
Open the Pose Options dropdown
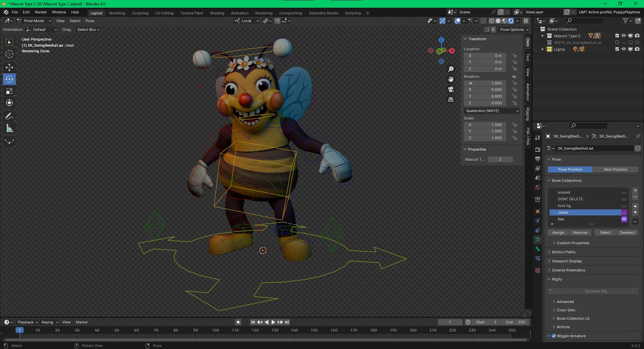(514, 29)
